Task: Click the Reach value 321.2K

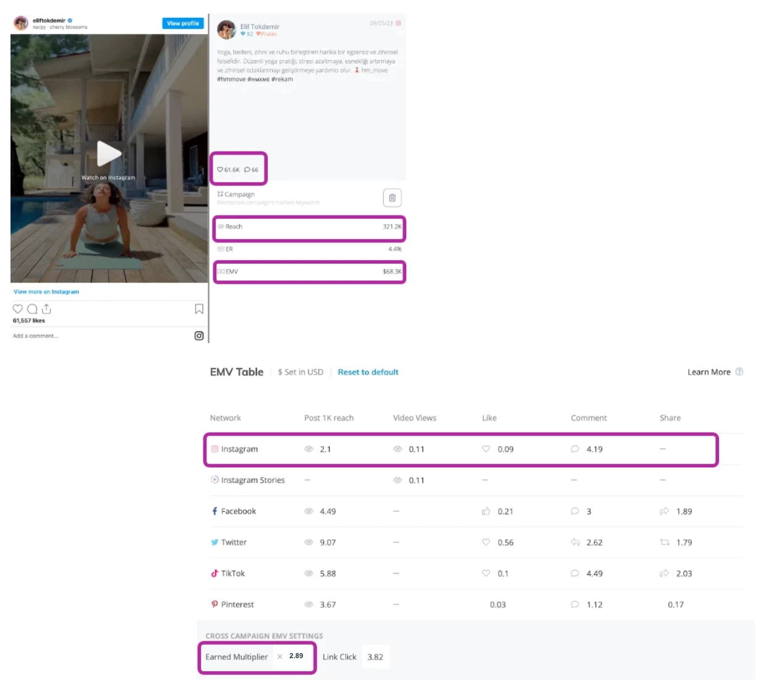Action: click(392, 227)
